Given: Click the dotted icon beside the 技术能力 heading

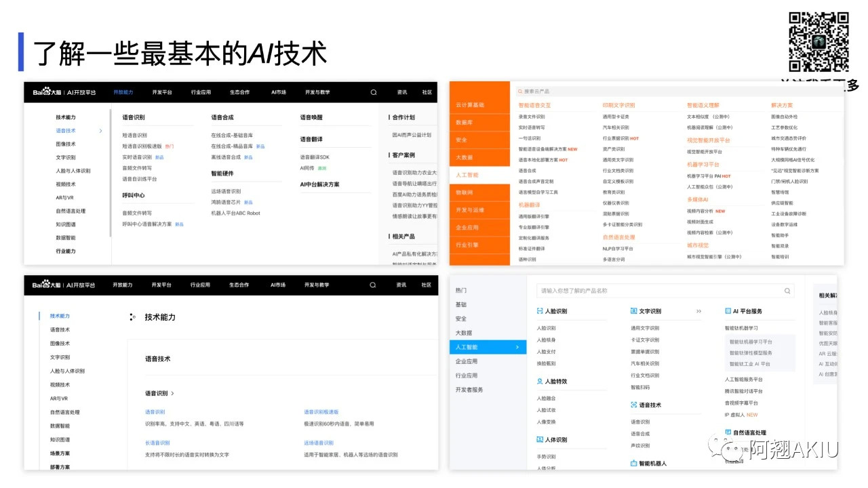Looking at the screenshot, I should click(132, 317).
